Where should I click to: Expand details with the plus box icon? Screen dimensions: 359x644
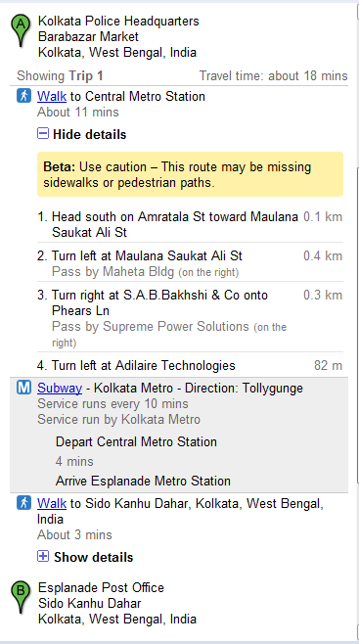point(43,556)
